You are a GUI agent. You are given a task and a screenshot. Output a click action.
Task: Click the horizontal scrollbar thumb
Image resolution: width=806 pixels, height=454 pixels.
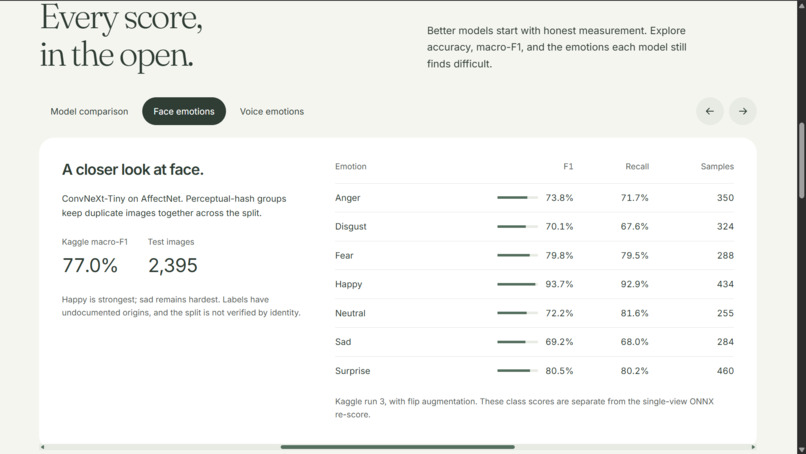tap(397, 447)
